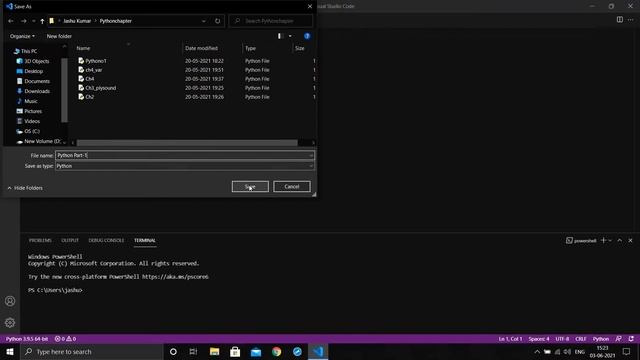Open Music in navigation pane

pos(27,101)
